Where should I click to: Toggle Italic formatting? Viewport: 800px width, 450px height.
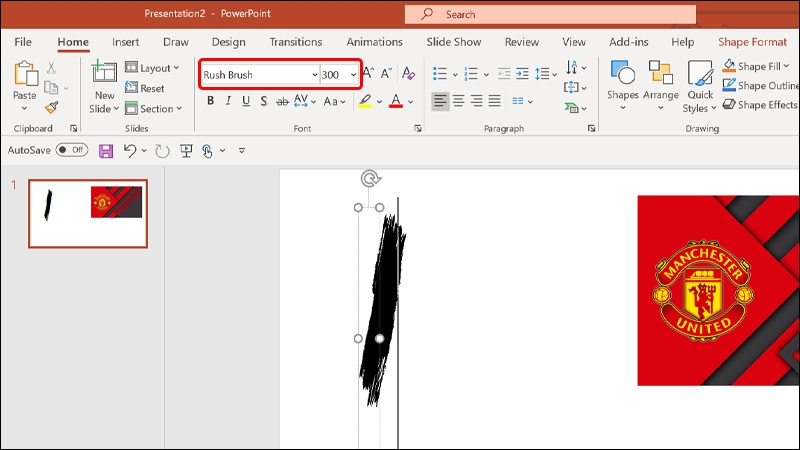(x=228, y=101)
